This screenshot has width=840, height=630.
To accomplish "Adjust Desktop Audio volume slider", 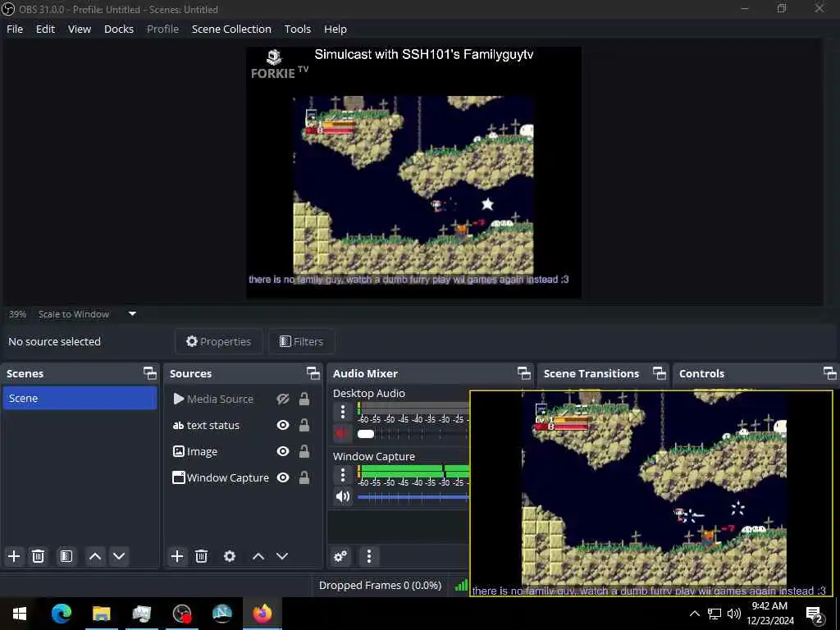I will tap(413, 434).
